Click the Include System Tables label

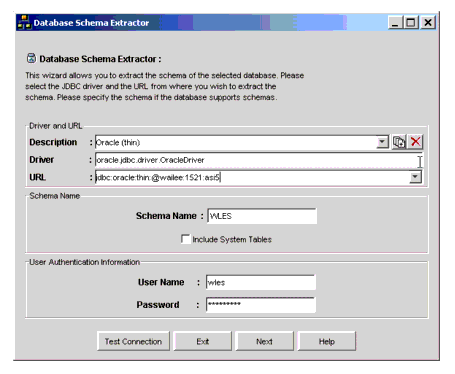(x=232, y=239)
